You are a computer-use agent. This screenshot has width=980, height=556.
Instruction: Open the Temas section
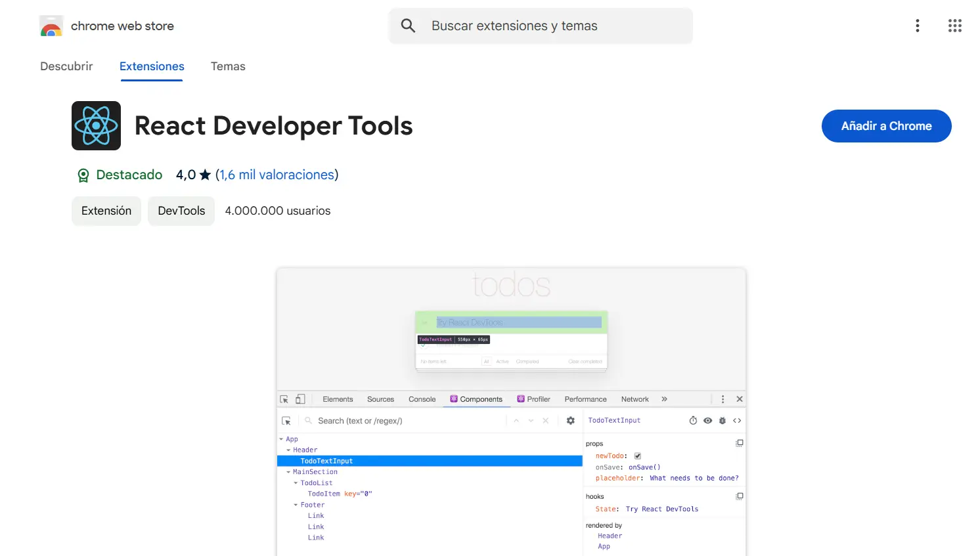227,66
